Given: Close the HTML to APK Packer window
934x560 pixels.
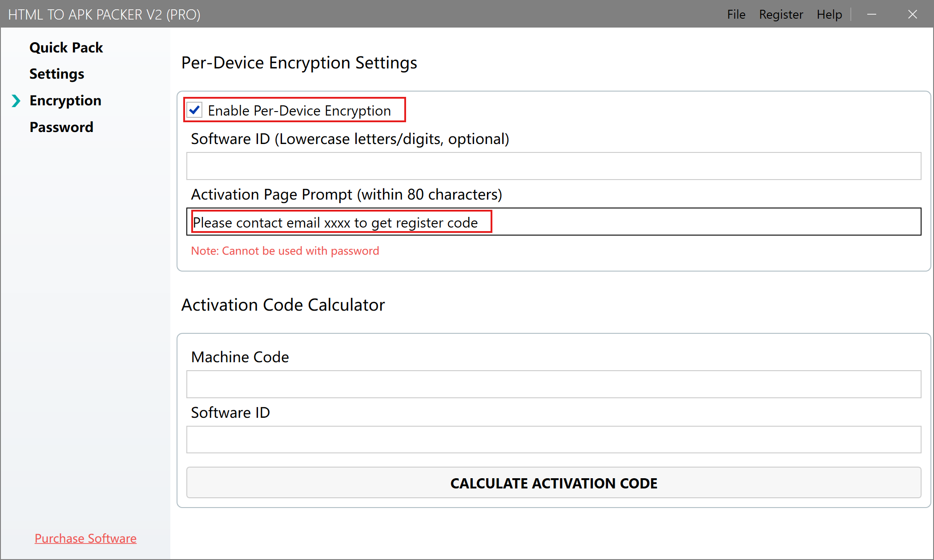Looking at the screenshot, I should [x=912, y=14].
